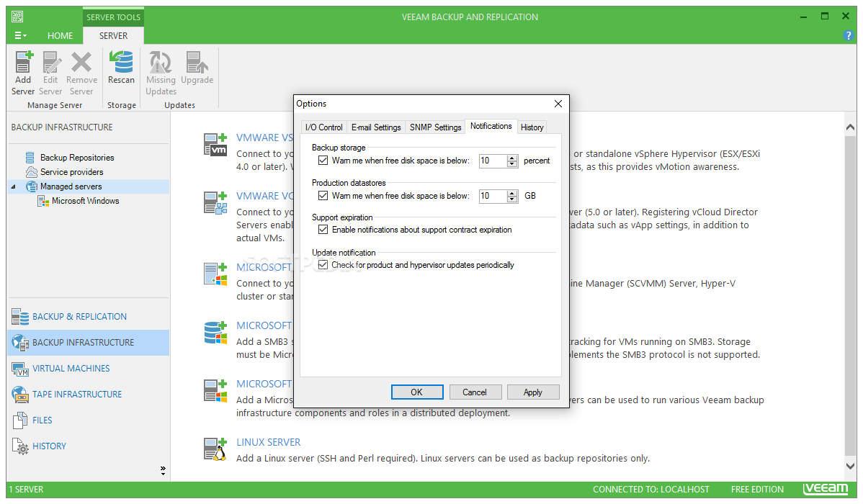Click the Microsoft Windows server add icon
The image size is (863, 504).
click(215, 390)
